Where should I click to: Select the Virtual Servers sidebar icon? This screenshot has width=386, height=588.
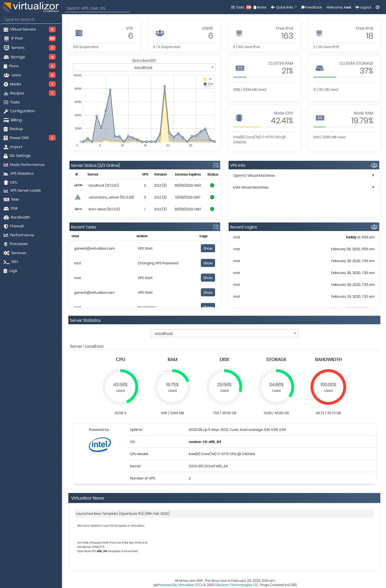coord(6,29)
